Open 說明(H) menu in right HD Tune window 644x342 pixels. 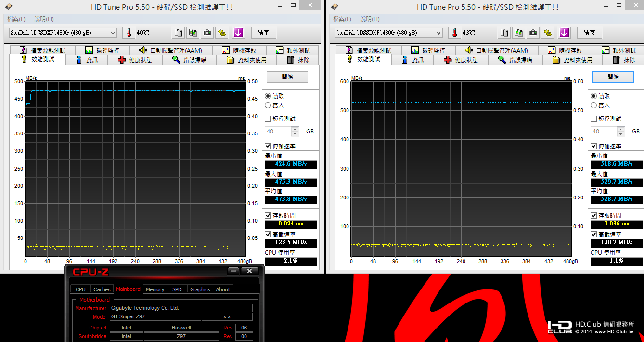click(x=370, y=19)
